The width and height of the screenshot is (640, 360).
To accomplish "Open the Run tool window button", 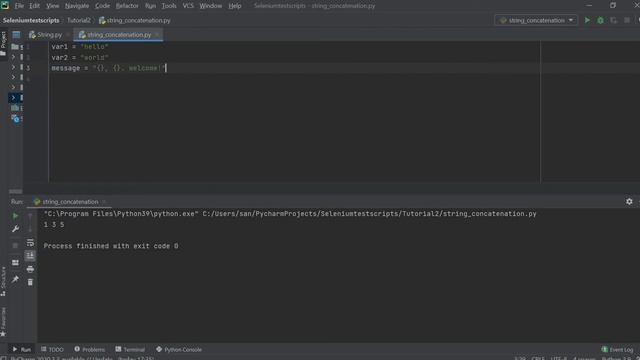I will coord(21,349).
